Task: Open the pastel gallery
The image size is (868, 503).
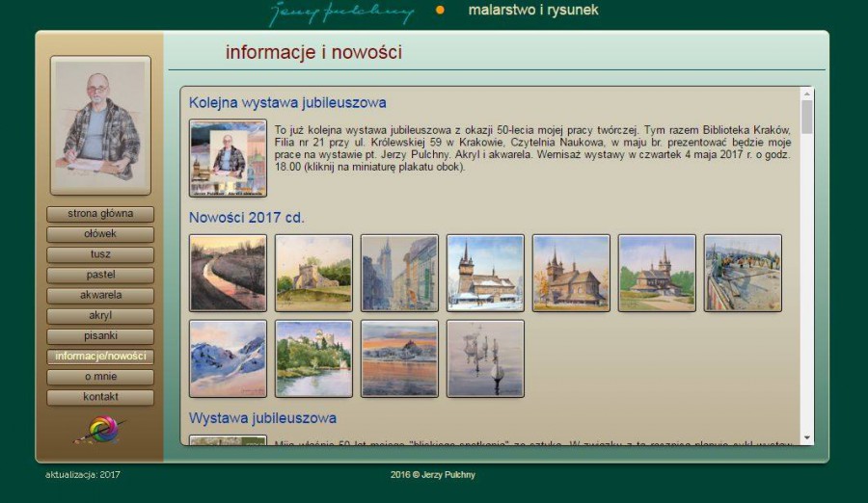Action: click(100, 275)
